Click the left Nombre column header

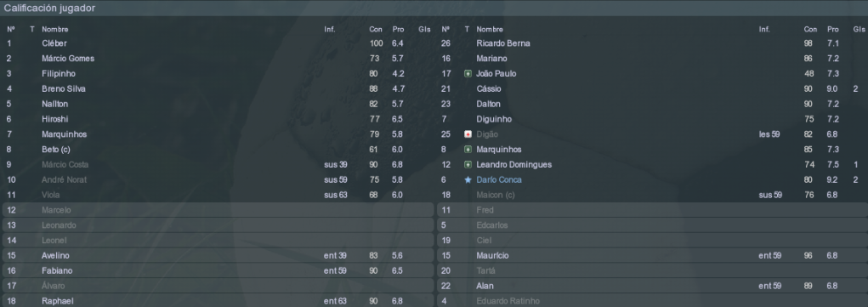54,30
